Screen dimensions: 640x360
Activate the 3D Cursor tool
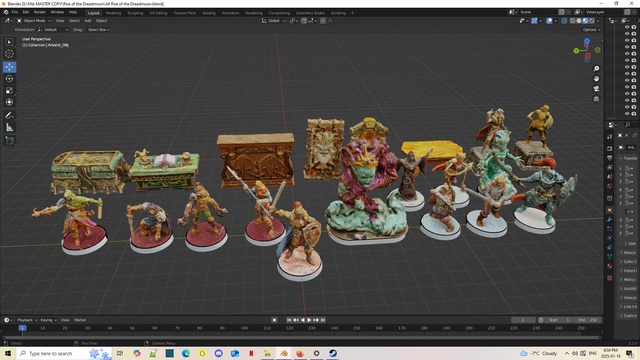tap(9, 53)
